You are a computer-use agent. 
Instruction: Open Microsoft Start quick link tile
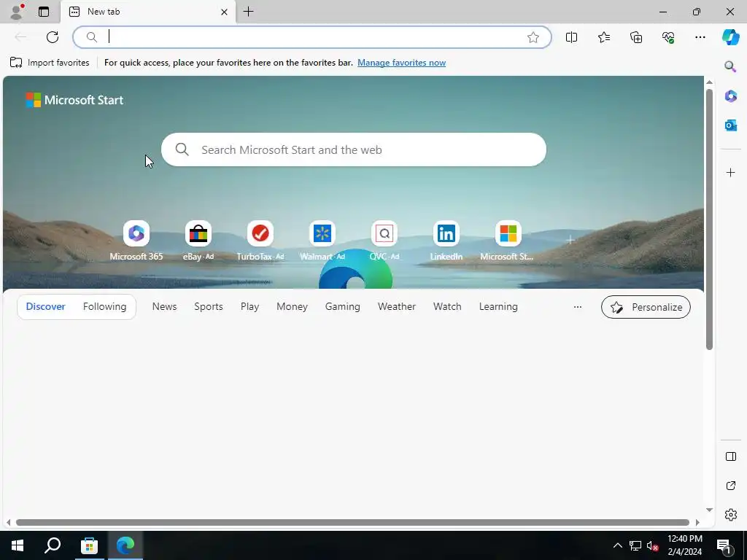508,241
